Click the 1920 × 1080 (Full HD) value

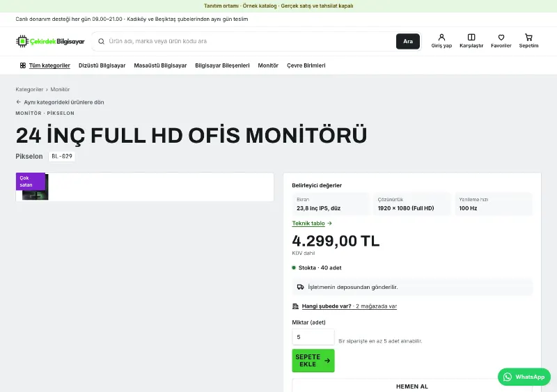click(x=406, y=208)
